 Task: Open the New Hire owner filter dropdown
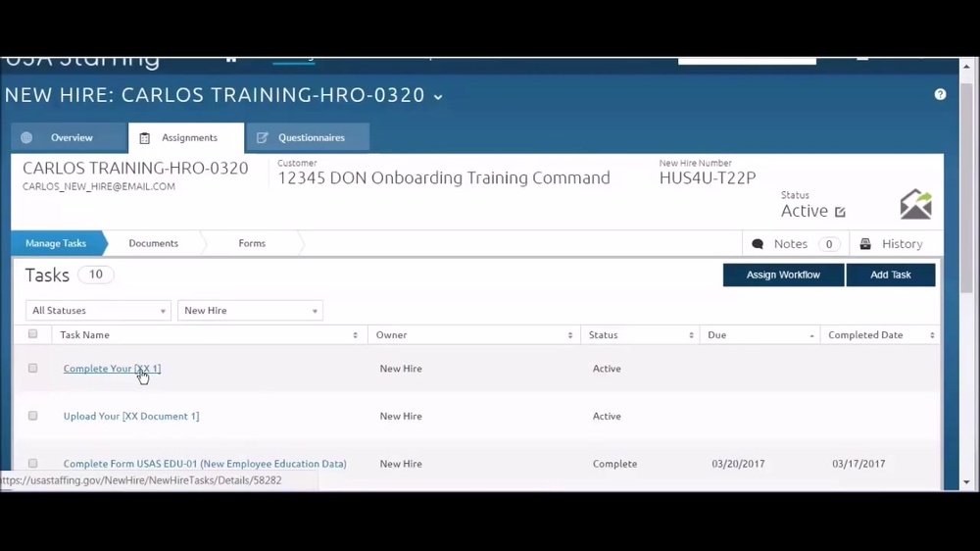[250, 310]
